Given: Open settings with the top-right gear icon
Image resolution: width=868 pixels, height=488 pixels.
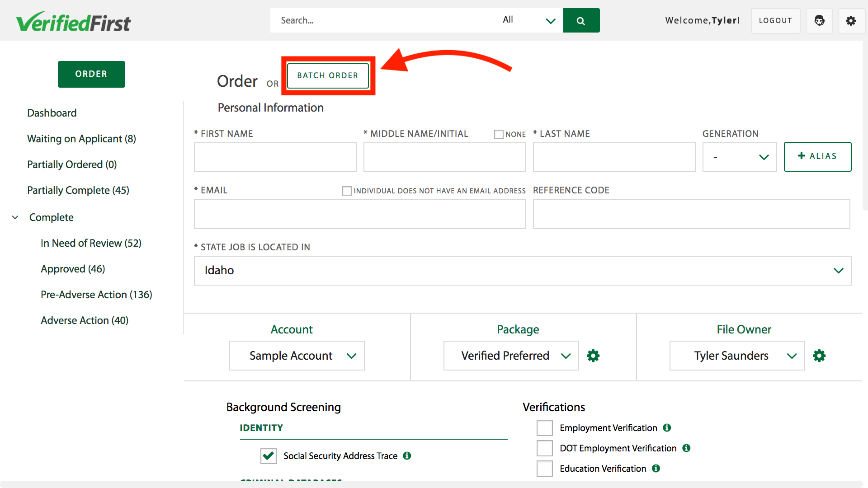Looking at the screenshot, I should pyautogui.click(x=851, y=21).
